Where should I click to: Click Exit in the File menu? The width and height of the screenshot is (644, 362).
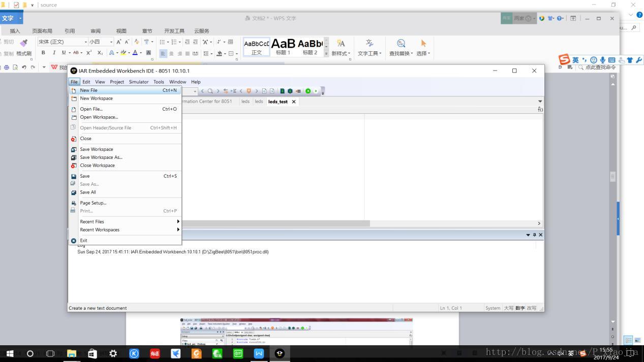pyautogui.click(x=125, y=241)
